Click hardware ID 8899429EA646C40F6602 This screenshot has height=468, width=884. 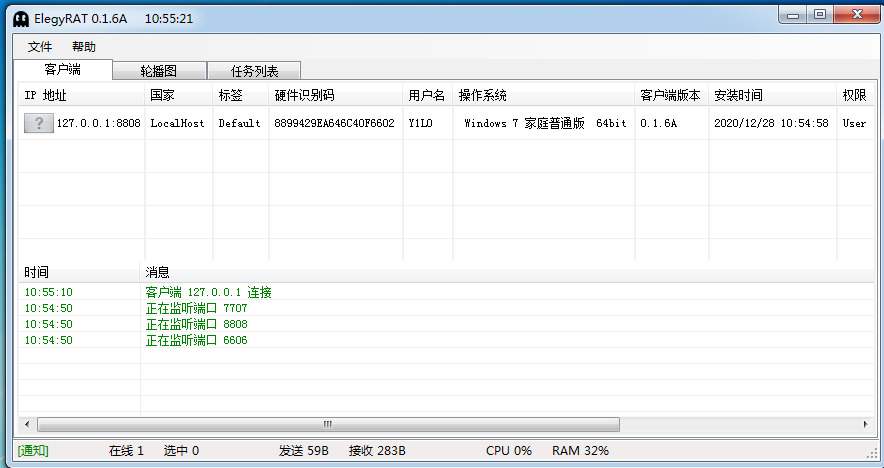(x=334, y=123)
